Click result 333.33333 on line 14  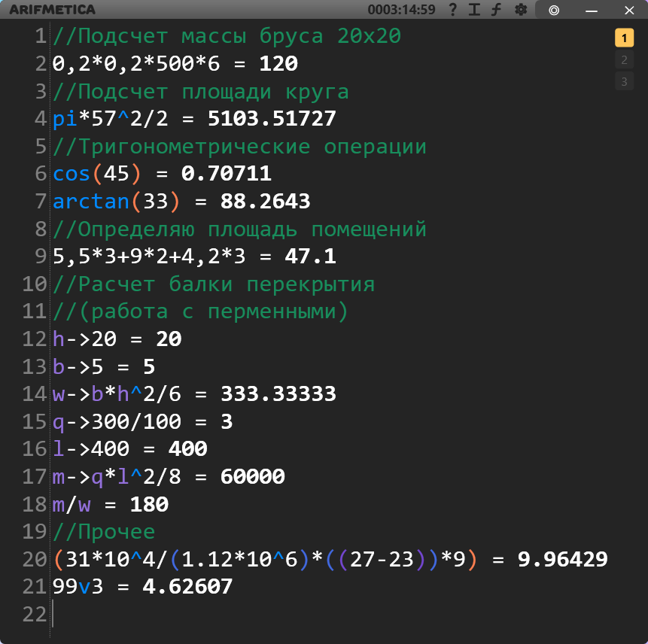click(x=278, y=394)
